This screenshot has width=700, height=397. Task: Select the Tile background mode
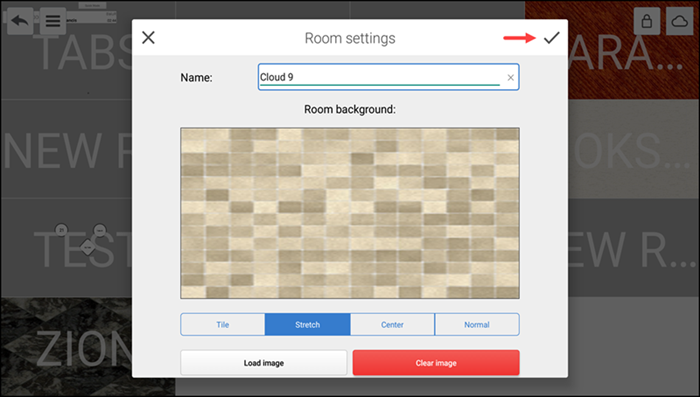click(223, 325)
